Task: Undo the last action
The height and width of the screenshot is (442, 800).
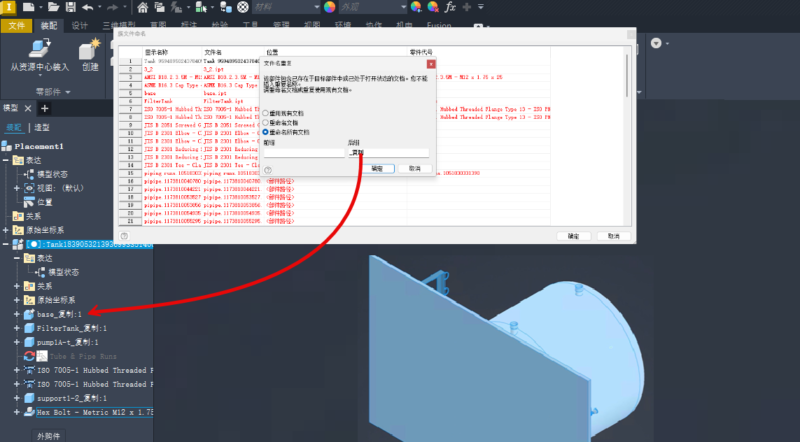Action: click(x=87, y=7)
